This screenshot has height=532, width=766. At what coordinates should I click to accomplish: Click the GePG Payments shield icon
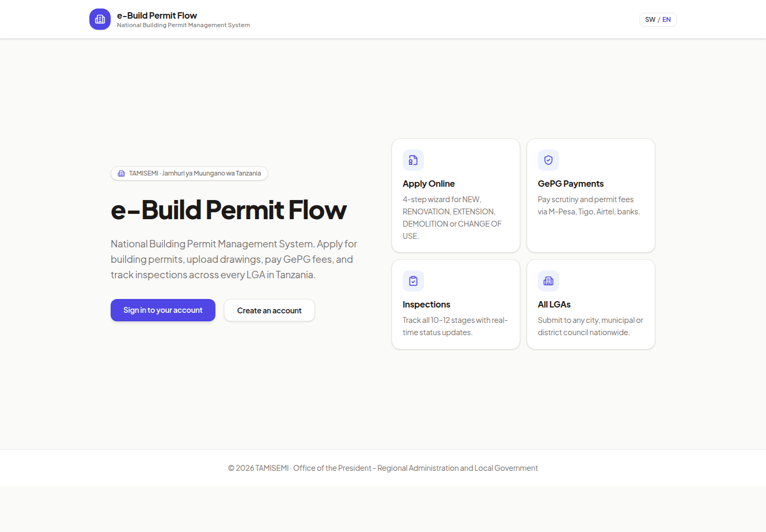click(548, 160)
